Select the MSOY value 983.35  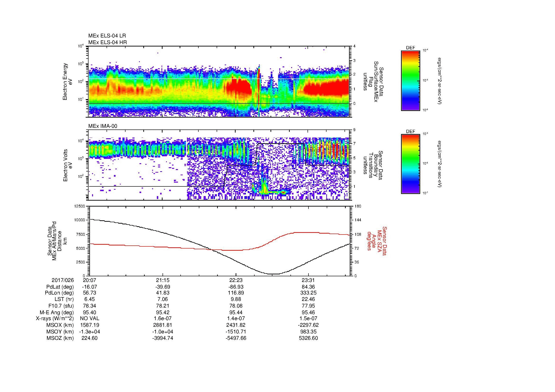click(x=308, y=332)
